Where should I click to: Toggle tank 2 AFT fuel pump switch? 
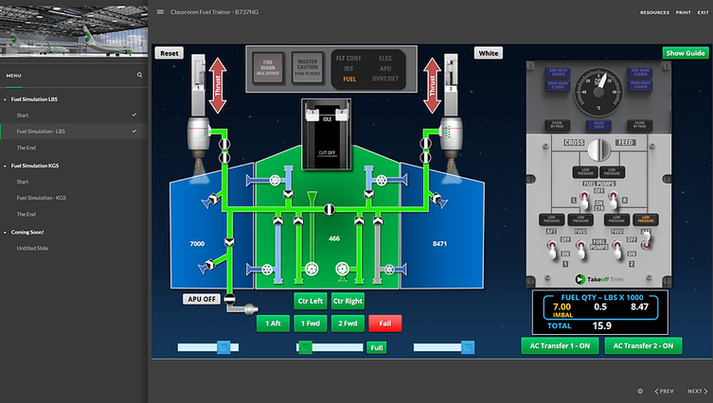click(646, 241)
